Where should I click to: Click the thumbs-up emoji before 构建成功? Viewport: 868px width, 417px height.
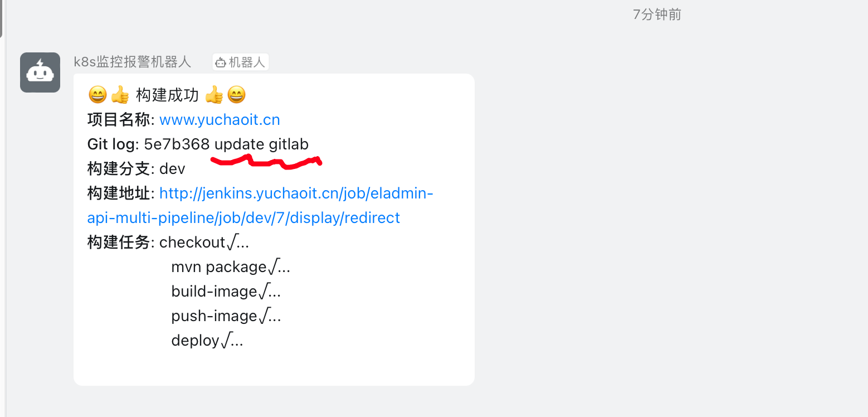[x=120, y=95]
